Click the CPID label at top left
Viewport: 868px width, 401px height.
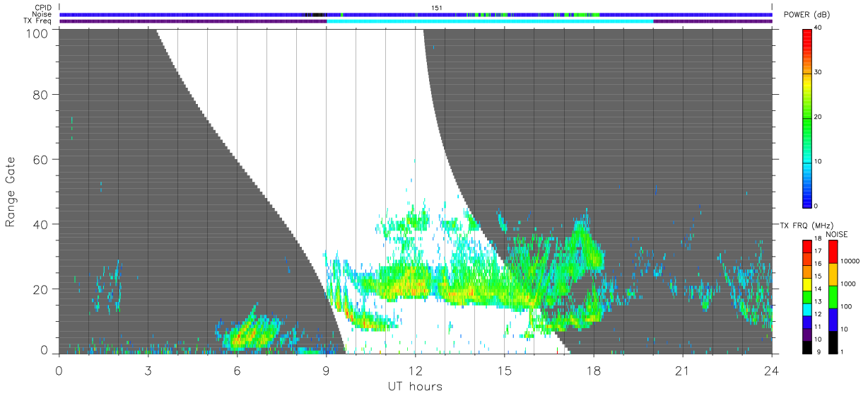pyautogui.click(x=44, y=8)
